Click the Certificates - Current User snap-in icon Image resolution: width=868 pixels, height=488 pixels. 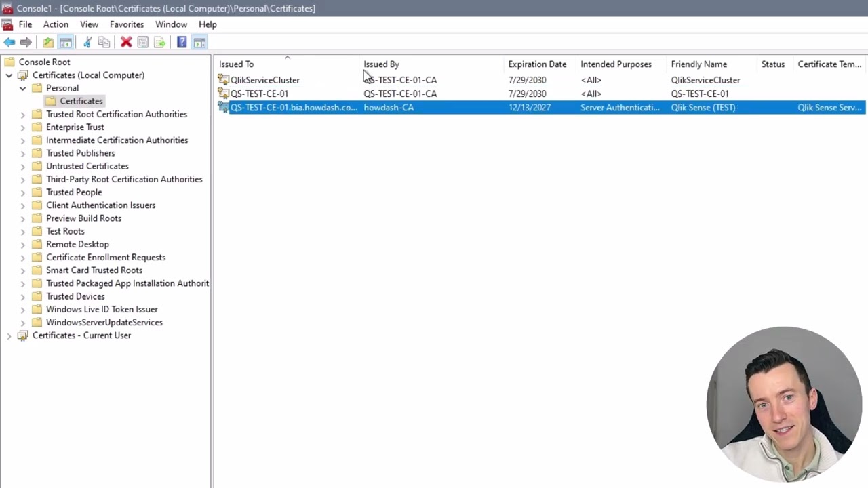coord(23,335)
